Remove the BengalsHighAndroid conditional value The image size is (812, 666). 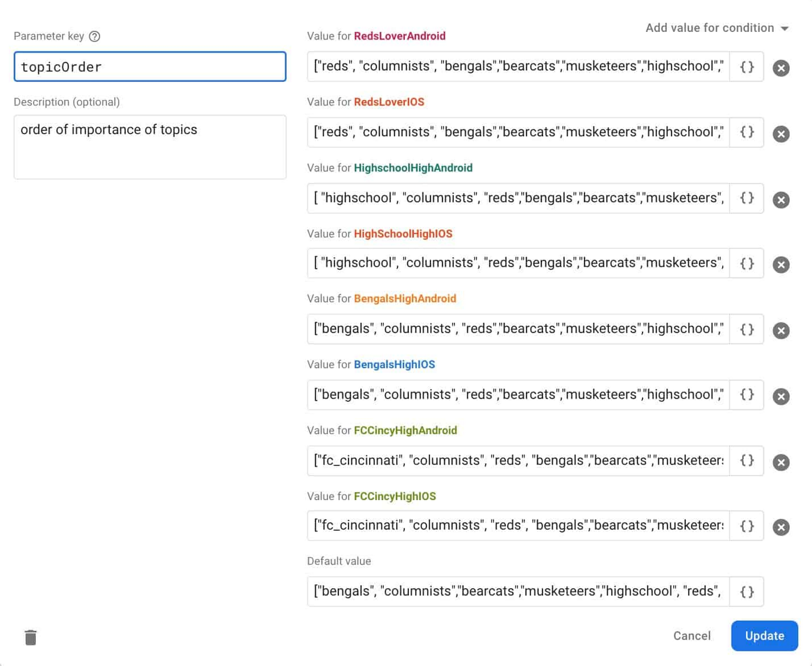coord(781,331)
